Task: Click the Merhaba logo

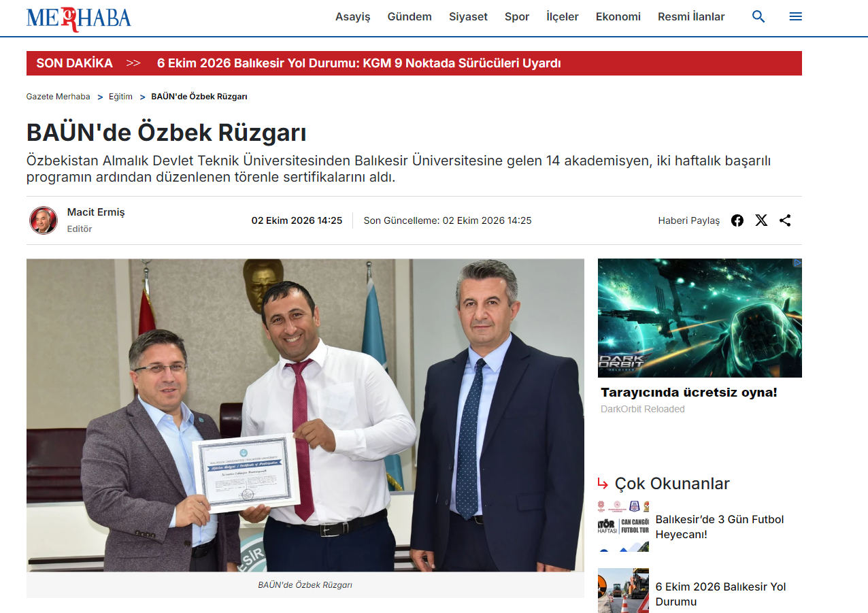Action: point(79,18)
